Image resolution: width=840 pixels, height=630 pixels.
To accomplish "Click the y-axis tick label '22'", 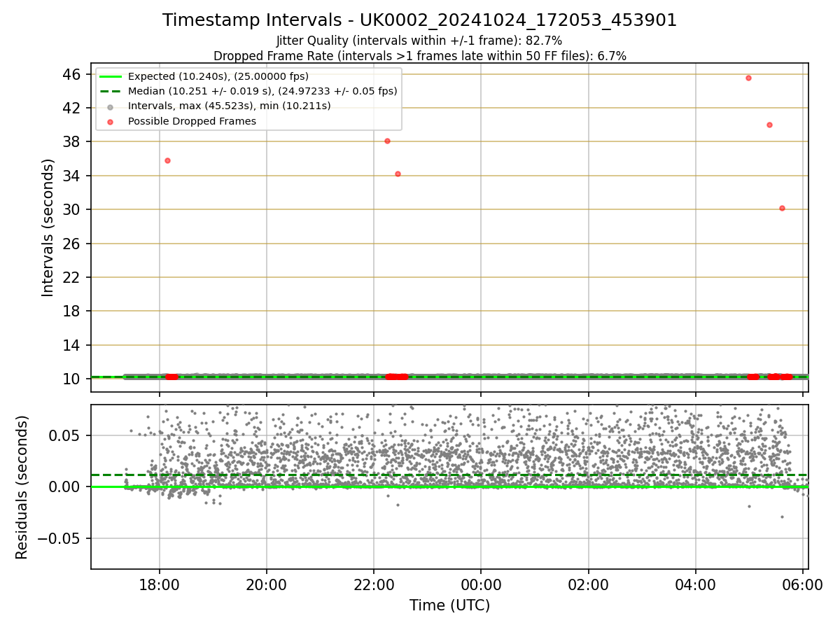I will (73, 277).
